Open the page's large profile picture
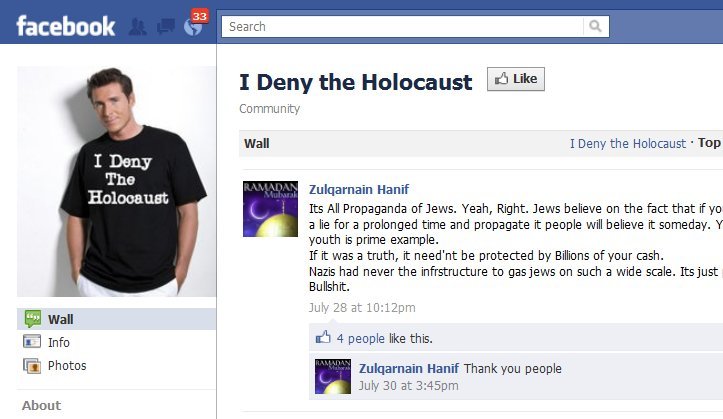The image size is (723, 419). [117, 181]
